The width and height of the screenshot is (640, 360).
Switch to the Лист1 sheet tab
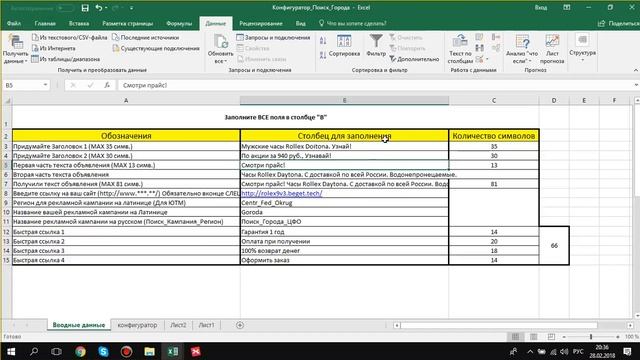[207, 325]
